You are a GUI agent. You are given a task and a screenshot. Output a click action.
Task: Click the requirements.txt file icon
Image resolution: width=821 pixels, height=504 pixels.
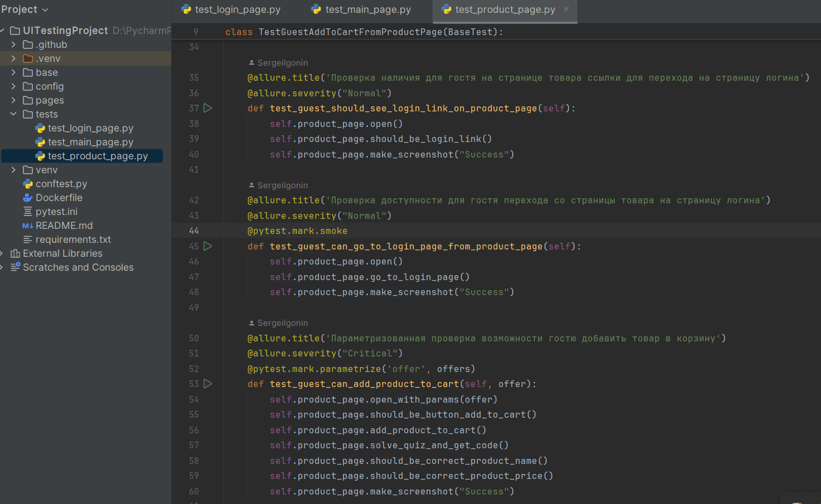coord(28,239)
